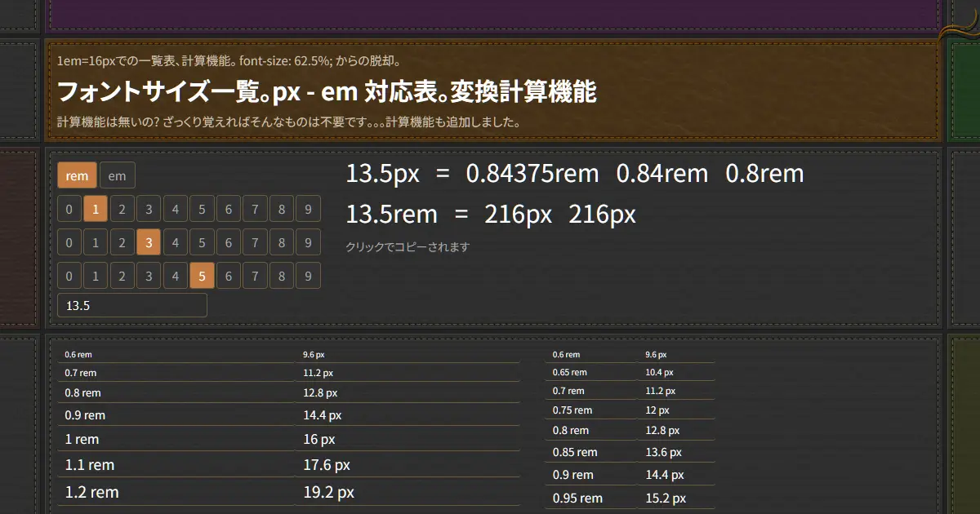Click 9 in the bottom digit row
This screenshot has width=980, height=514.
(x=308, y=276)
